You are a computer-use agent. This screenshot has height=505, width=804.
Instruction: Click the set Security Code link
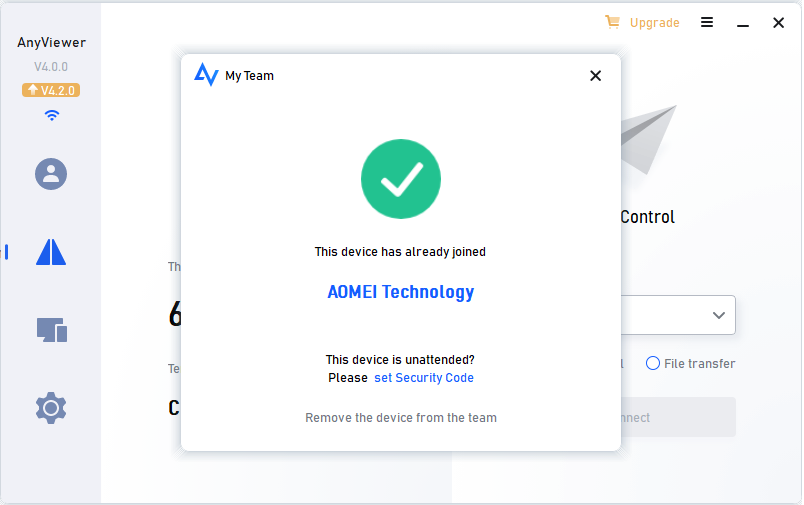pos(424,378)
